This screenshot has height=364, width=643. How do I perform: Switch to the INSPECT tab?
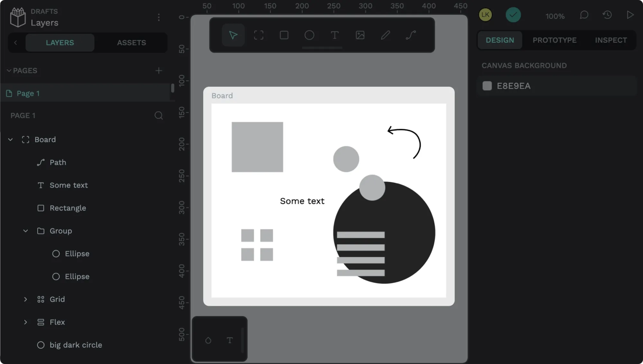point(611,40)
